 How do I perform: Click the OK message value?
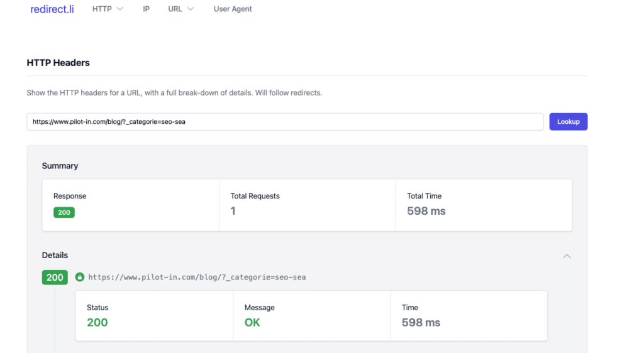click(252, 323)
